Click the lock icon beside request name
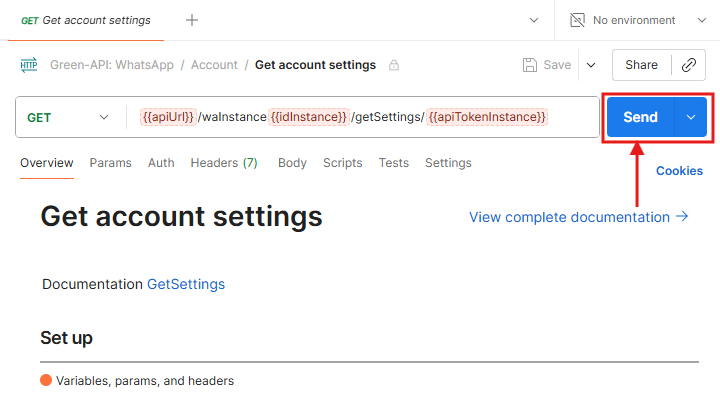Image resolution: width=720 pixels, height=404 pixels. pyautogui.click(x=394, y=65)
